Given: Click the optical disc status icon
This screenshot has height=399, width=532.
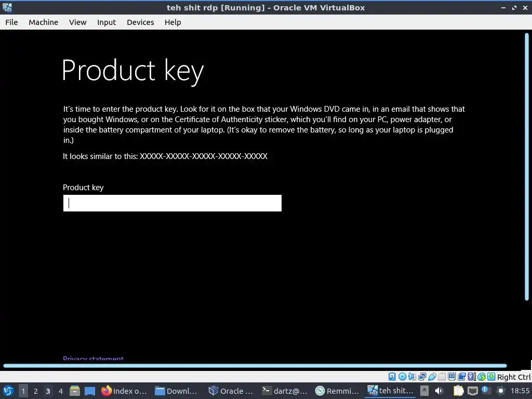Looking at the screenshot, I should 403,376.
